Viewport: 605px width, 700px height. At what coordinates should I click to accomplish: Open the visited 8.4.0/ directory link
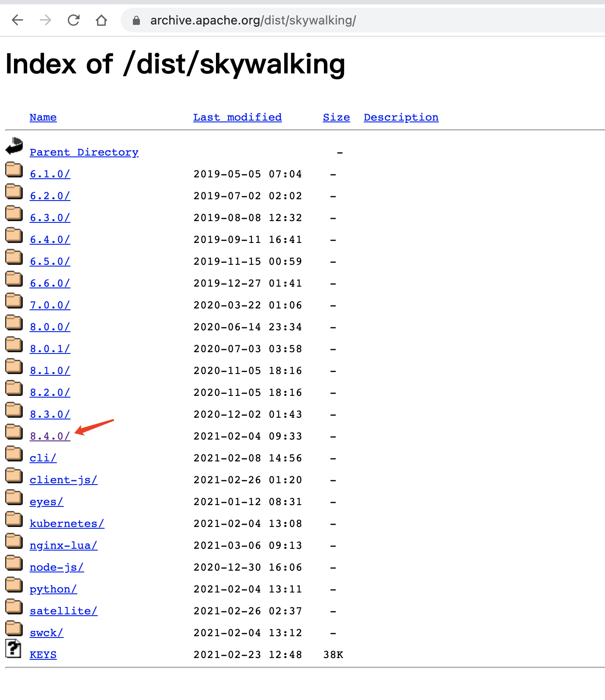click(50, 437)
